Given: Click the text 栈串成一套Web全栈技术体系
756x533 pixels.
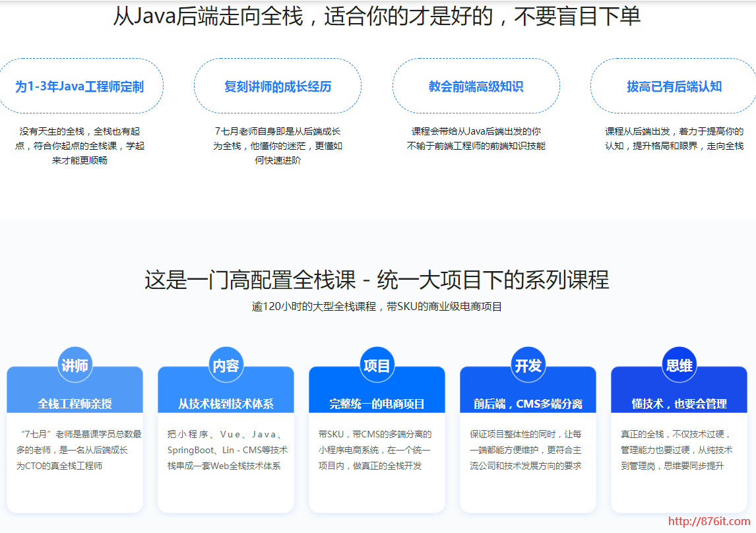Looking at the screenshot, I should coord(224,466).
